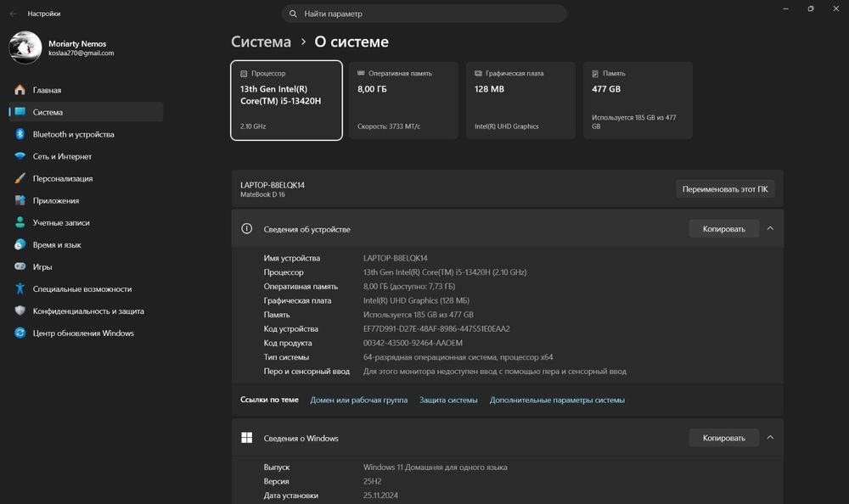Select the 8,00 ГБ memory card
This screenshot has height=504, width=849.
403,100
